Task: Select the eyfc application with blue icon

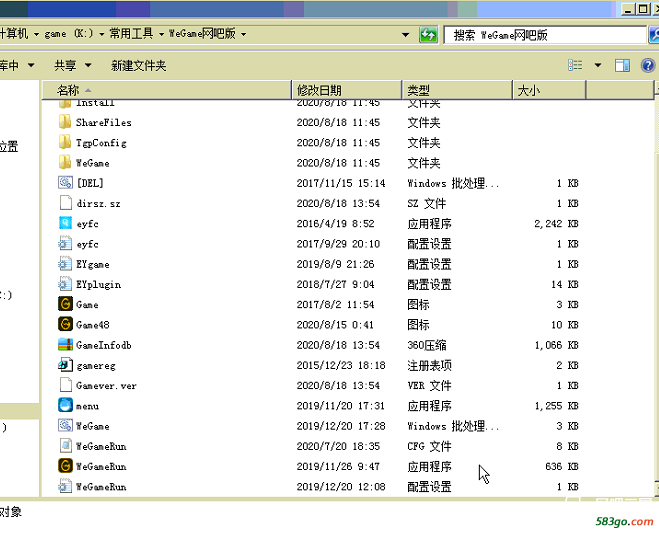Action: click(x=87, y=224)
